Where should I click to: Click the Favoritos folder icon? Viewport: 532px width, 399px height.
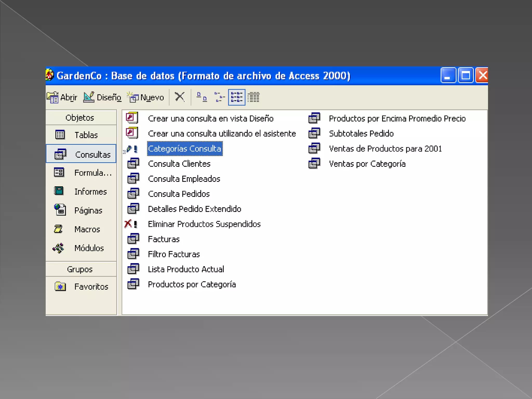click(60, 286)
